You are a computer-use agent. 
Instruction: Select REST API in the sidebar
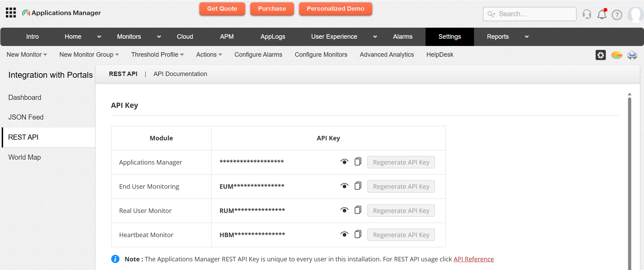tap(48, 137)
